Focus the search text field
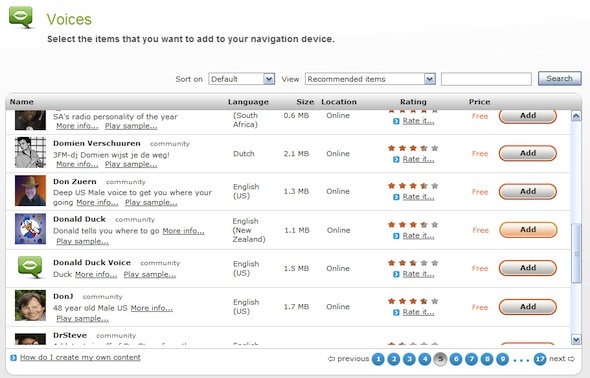The width and height of the screenshot is (590, 378). [x=486, y=79]
